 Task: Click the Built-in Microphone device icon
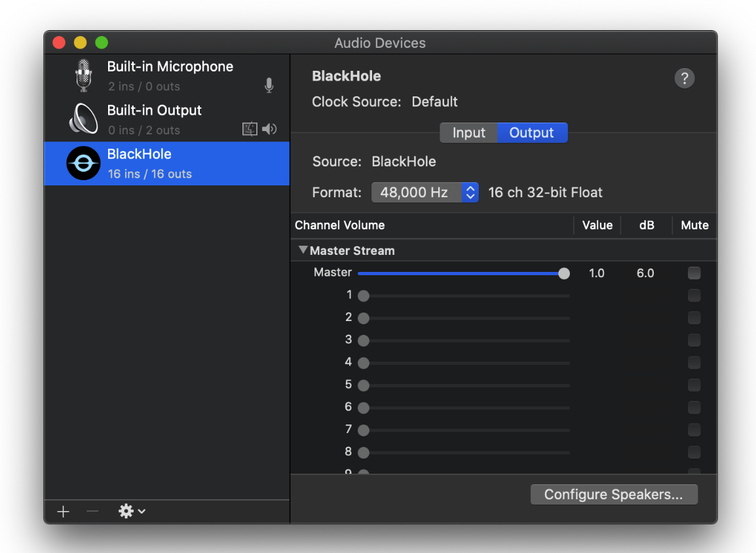(x=83, y=75)
